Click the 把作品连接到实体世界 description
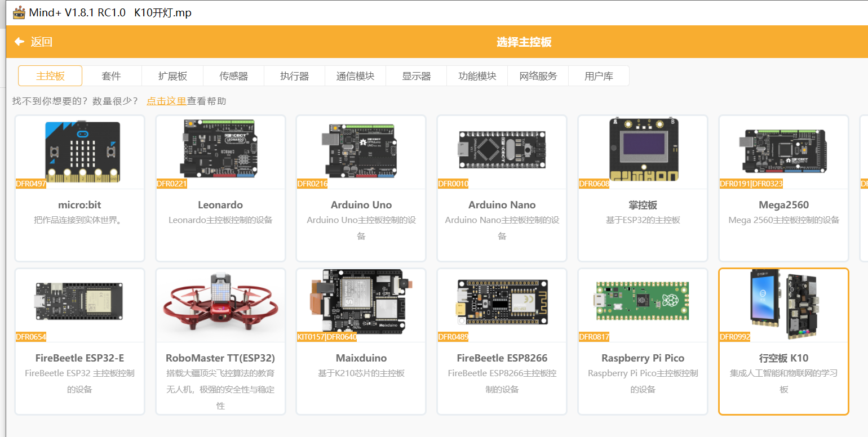 point(79,220)
